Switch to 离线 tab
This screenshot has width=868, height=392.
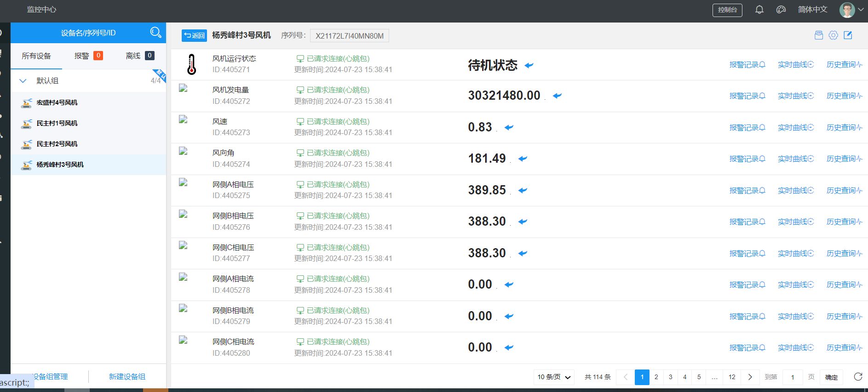[x=140, y=56]
